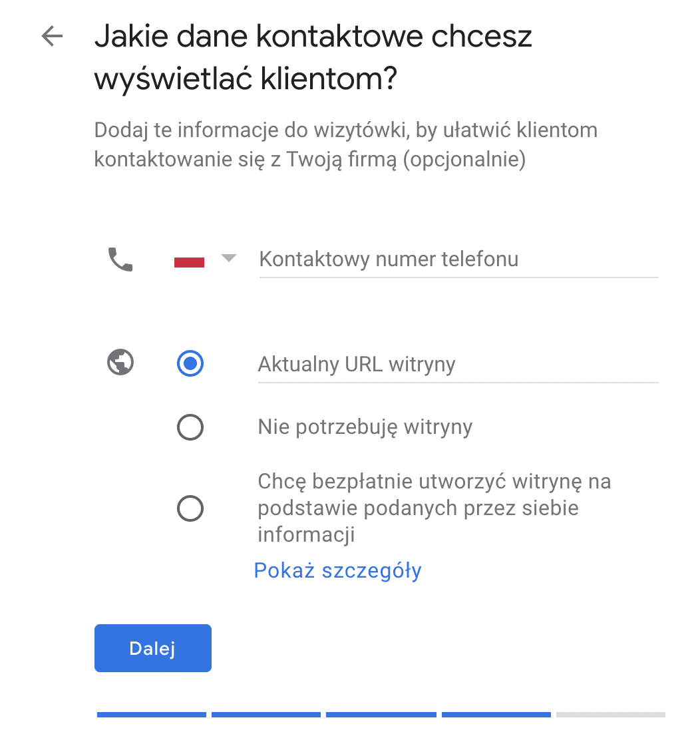Click the Nie potrzebuję witryny label text
The height and width of the screenshot is (748, 700).
coord(365,427)
